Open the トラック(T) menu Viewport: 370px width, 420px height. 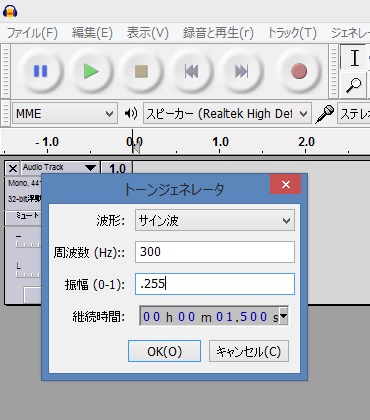[292, 33]
